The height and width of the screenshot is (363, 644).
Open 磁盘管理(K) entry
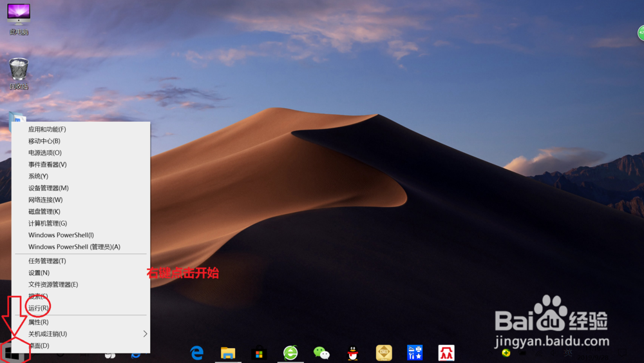coord(81,211)
